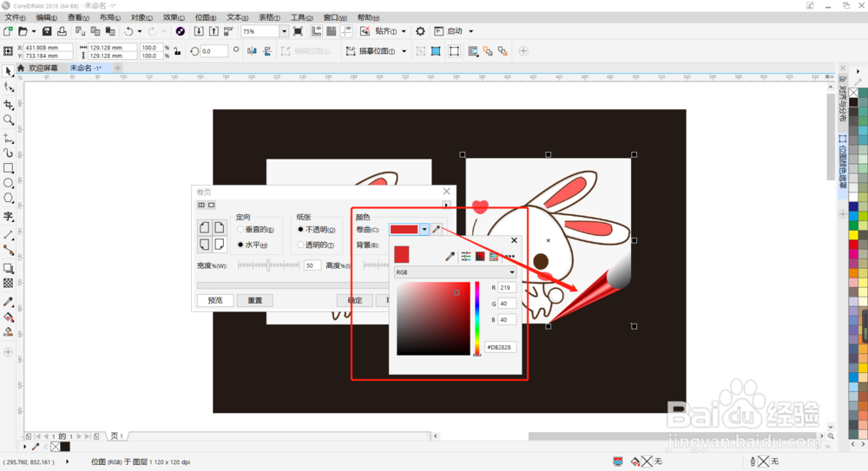868x471 pixels.
Task: Choose the Polygon tool
Action: pyautogui.click(x=9, y=198)
